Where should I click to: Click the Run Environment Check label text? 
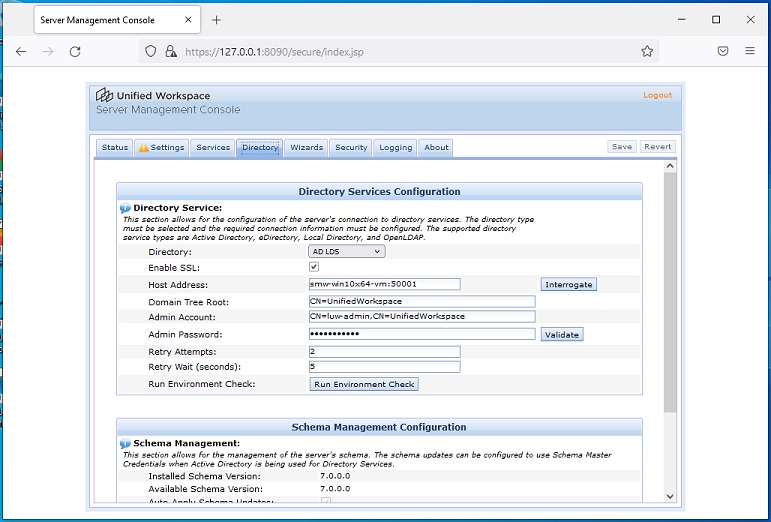pos(202,384)
